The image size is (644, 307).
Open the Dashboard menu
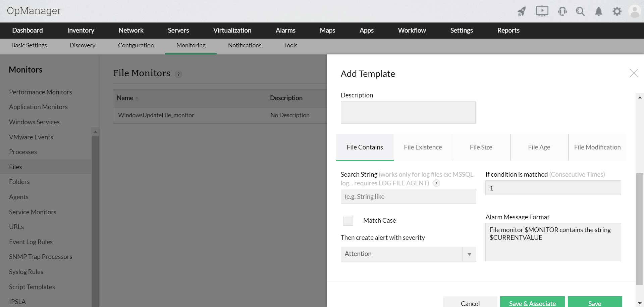(x=28, y=30)
